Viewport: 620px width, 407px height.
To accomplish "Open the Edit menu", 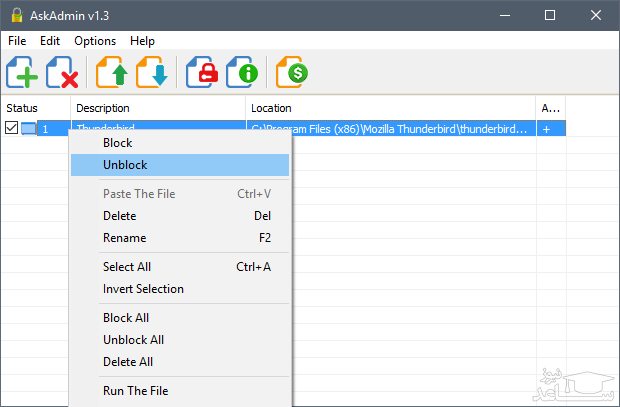I will click(x=50, y=41).
